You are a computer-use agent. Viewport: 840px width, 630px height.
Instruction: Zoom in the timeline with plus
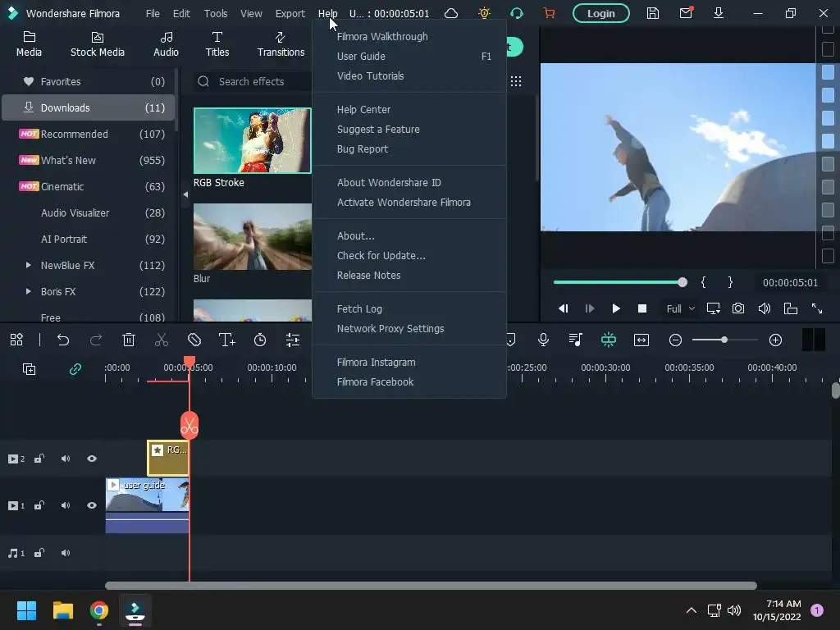(775, 340)
